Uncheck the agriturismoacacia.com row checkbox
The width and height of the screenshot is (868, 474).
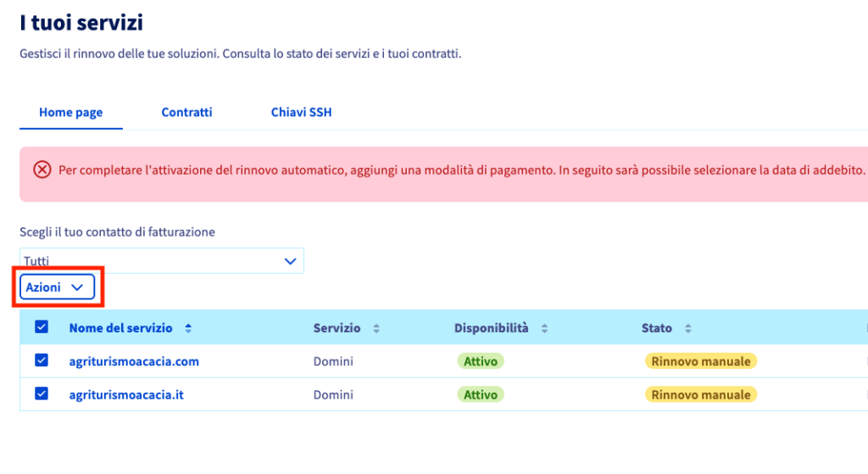point(42,361)
